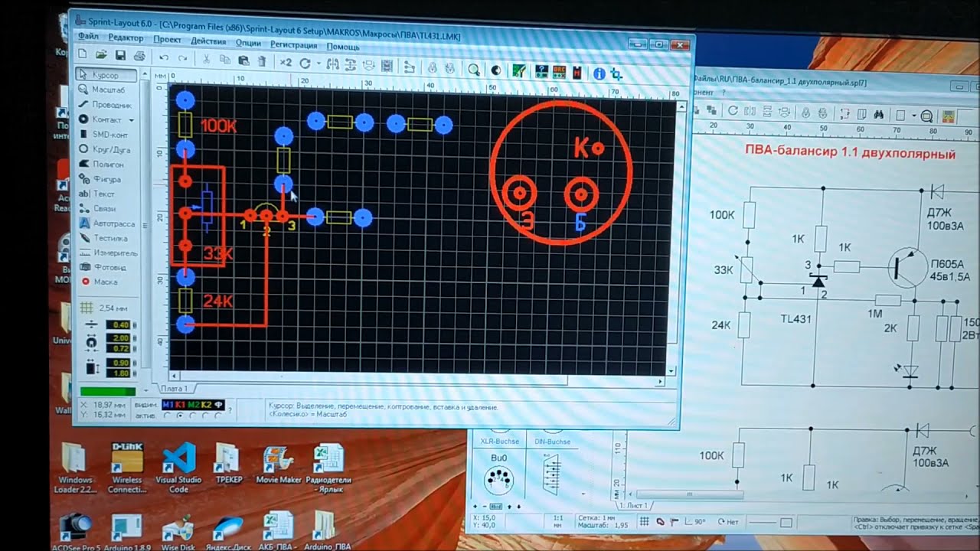980x551 pixels.
Task: Copy selection using the toolbar copy icon
Action: coord(224,60)
